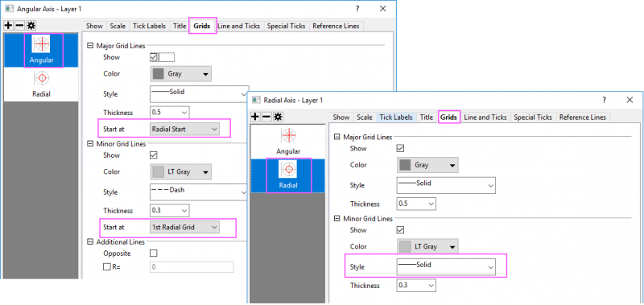
Task: Open Title tab in Angular dialog
Action: point(180,26)
